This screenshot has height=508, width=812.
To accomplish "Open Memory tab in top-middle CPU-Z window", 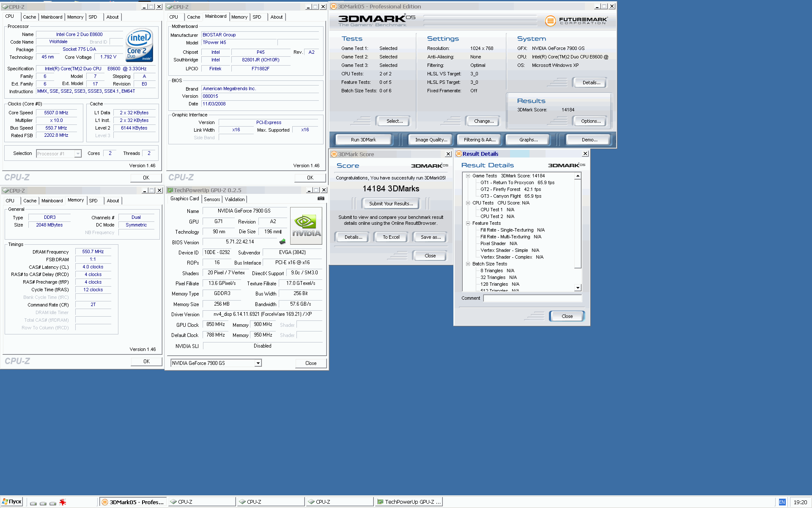I will [239, 17].
